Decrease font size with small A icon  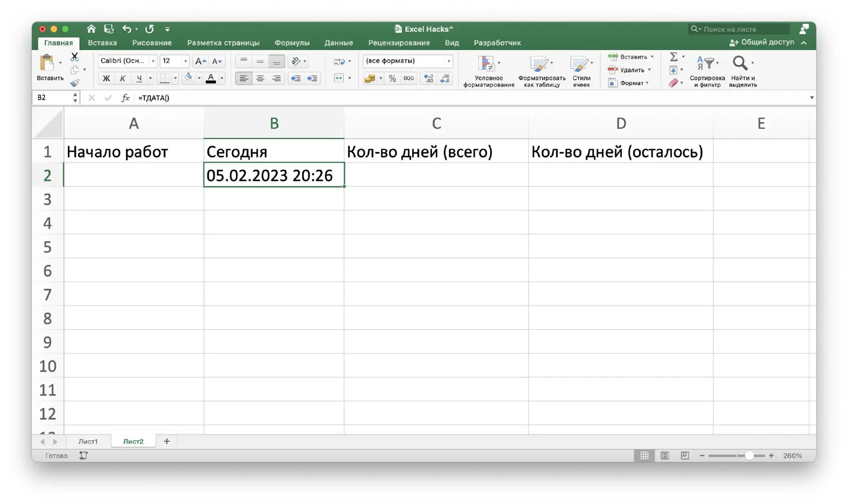[217, 61]
